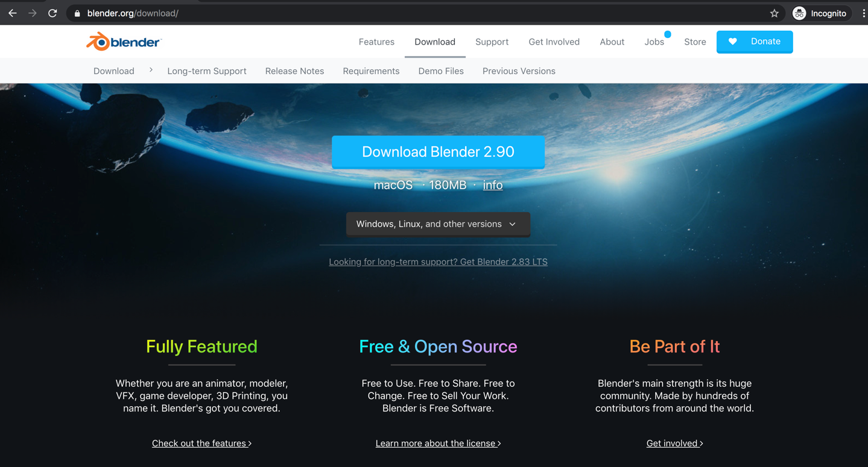This screenshot has width=868, height=467.
Task: Open the browser three-dot menu
Action: [x=863, y=13]
